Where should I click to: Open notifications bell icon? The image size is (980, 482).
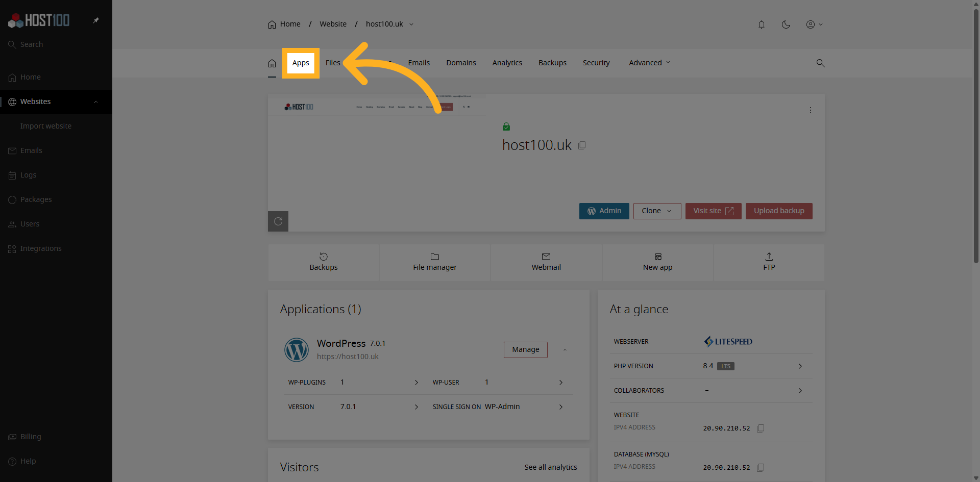(x=762, y=24)
